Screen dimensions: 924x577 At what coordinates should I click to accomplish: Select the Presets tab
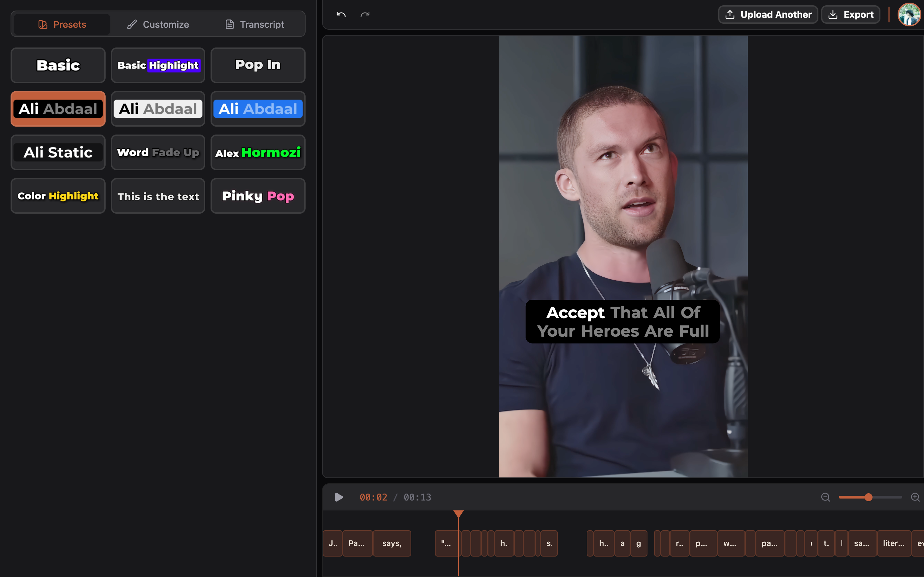62,24
